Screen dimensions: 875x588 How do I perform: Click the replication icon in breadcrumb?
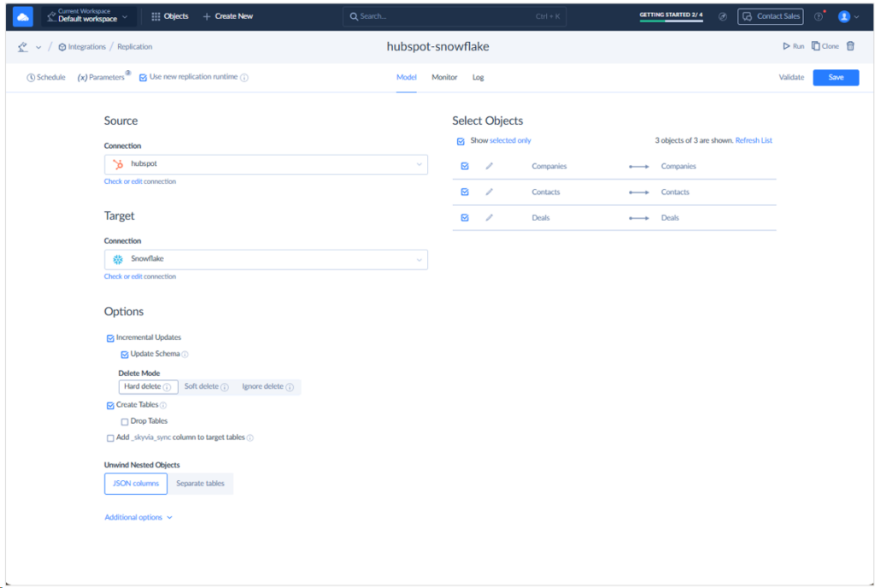[x=23, y=47]
